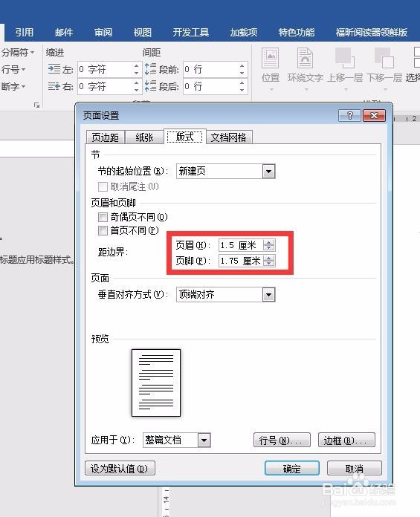Close the Page Setup dialog
420x517 pixels.
[x=374, y=115]
